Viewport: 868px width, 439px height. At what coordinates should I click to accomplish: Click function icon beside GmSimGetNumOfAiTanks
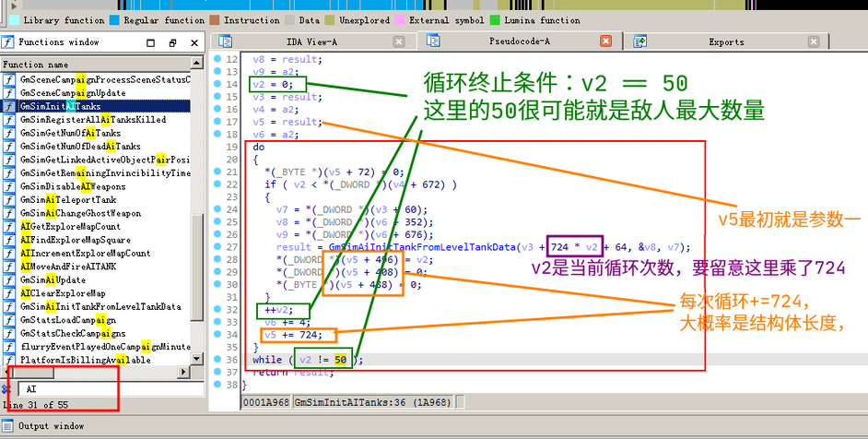point(9,133)
